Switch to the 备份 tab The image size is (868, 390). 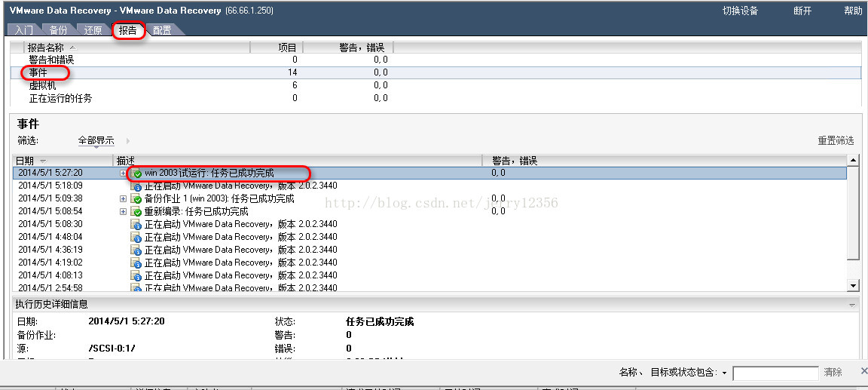click(59, 30)
